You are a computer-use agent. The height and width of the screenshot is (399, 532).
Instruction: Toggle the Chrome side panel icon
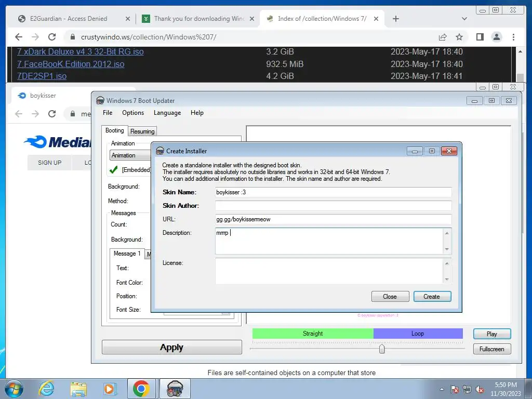[480, 37]
